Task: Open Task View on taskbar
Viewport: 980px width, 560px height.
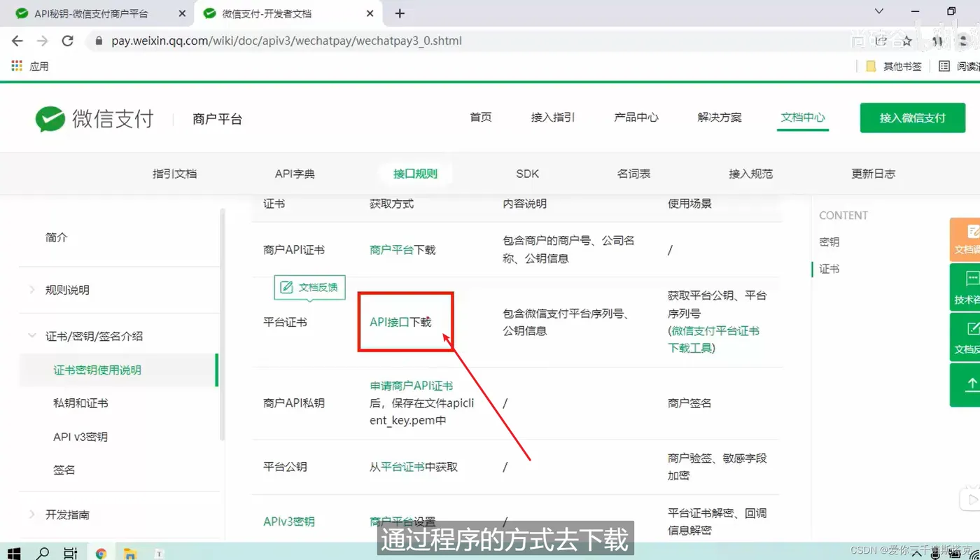Action: (70, 553)
